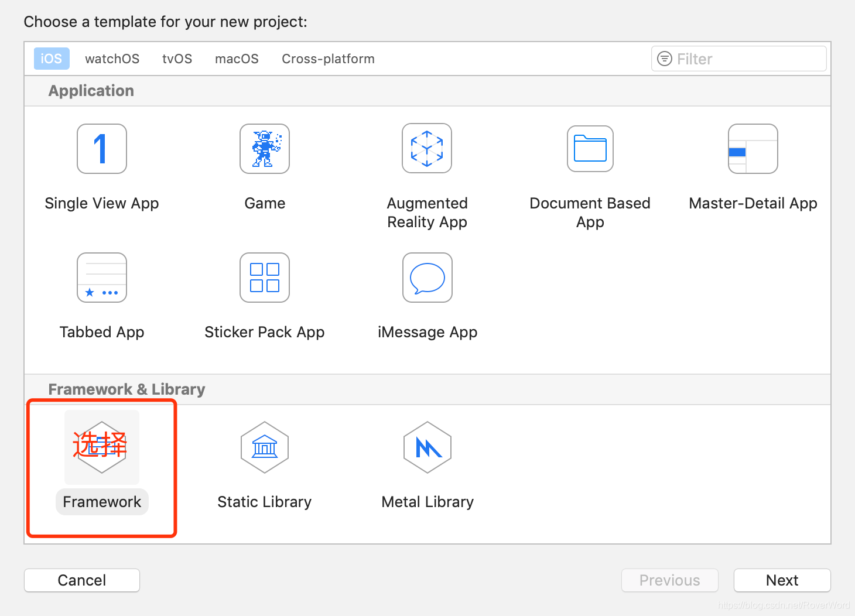This screenshot has height=616, width=855.
Task: Pick the Sticker Pack App grid icon
Action: point(265,278)
